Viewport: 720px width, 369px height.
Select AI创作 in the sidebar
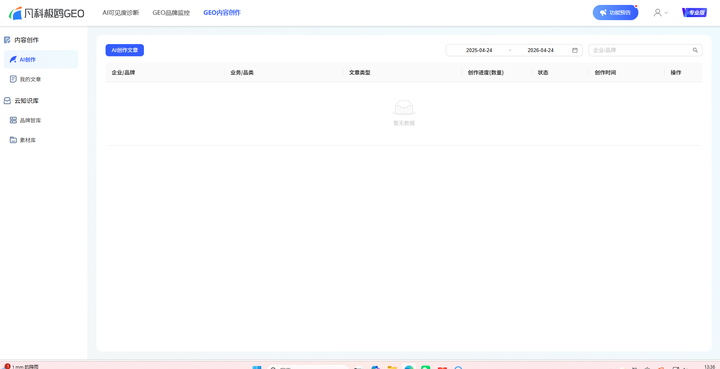coord(41,60)
